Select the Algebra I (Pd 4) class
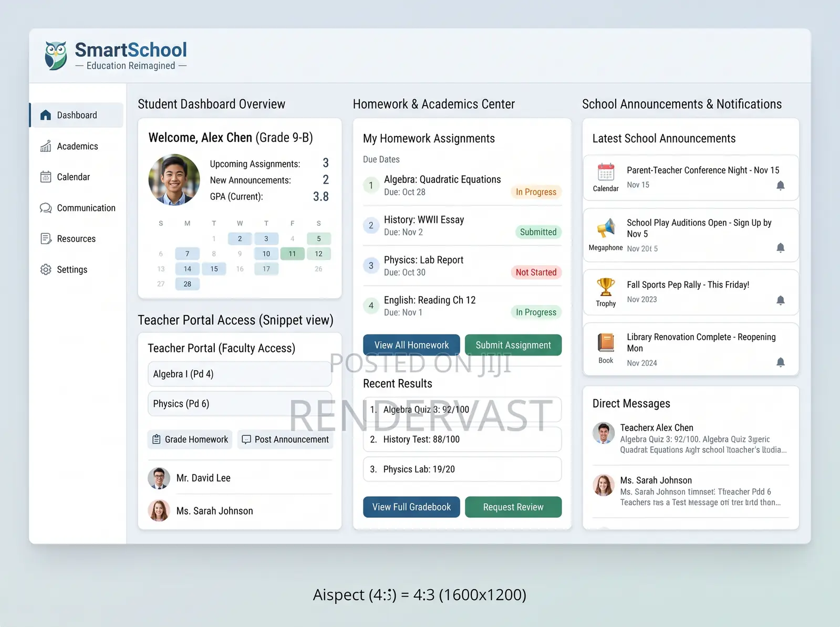Viewport: 840px width, 627px height. (x=240, y=374)
